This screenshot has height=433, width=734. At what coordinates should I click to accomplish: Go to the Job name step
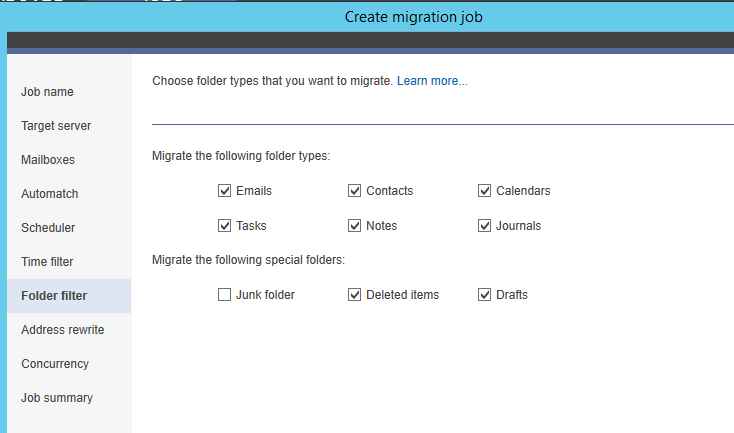pos(47,92)
